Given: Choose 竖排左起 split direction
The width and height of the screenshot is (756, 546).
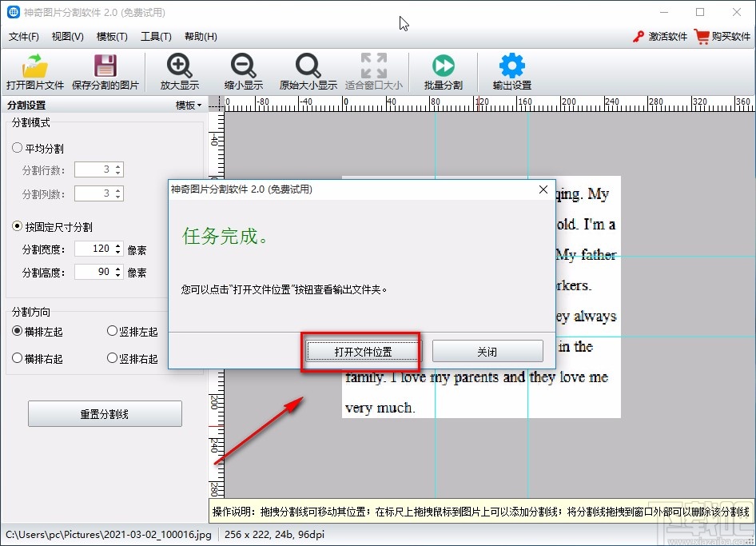Looking at the screenshot, I should (112, 331).
